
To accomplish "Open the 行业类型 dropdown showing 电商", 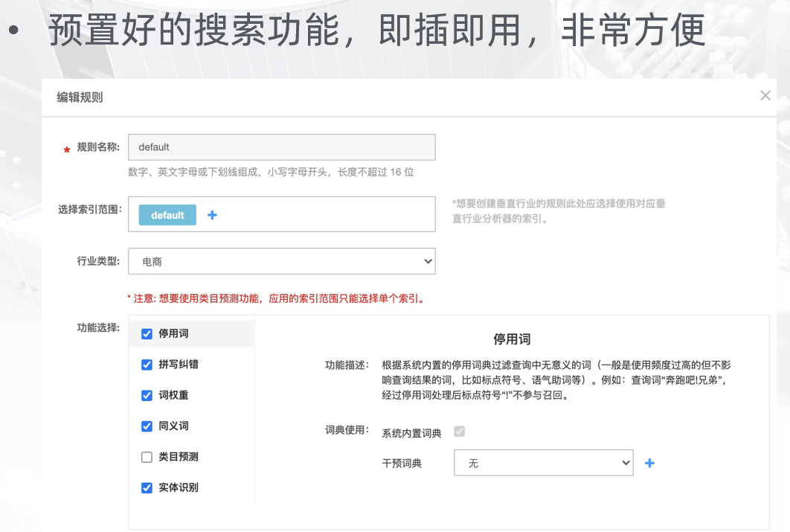I will point(282,261).
